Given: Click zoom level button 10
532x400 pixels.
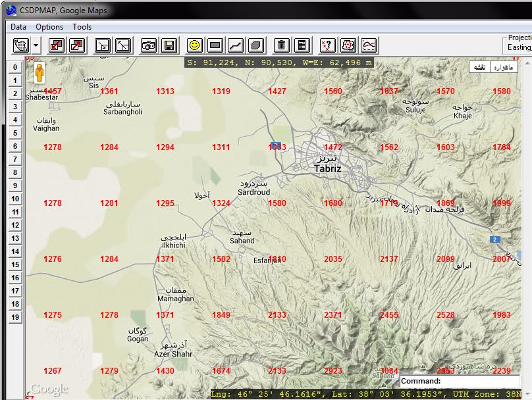Looking at the screenshot, I should tap(15, 199).
